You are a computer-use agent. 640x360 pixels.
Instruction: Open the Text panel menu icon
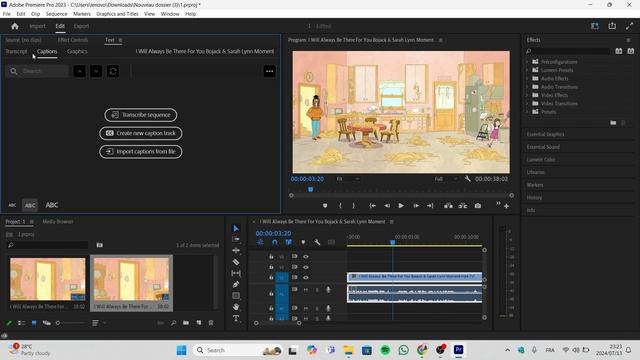[120, 40]
